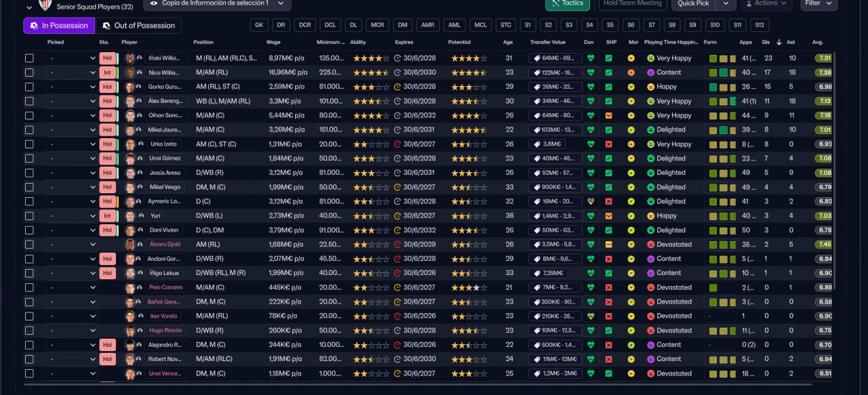Click the GK position filter button
Screen dimensions: 868x395
point(258,26)
